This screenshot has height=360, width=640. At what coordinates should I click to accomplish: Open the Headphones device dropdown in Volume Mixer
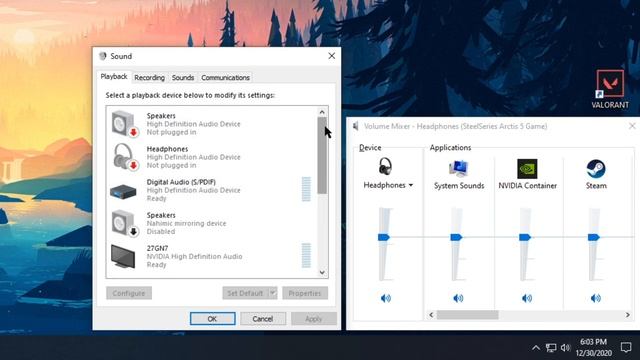coord(411,185)
